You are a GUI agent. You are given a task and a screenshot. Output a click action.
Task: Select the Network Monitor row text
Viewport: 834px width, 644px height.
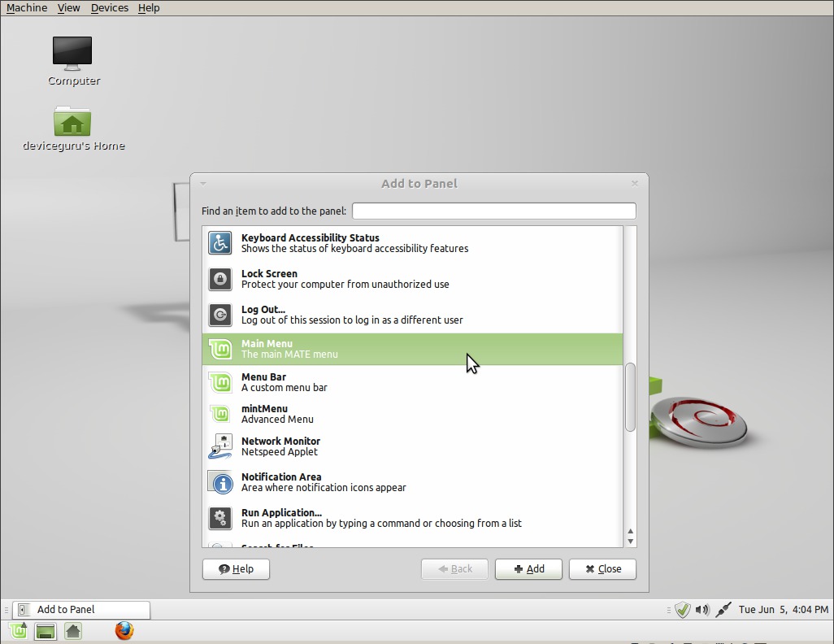point(280,446)
